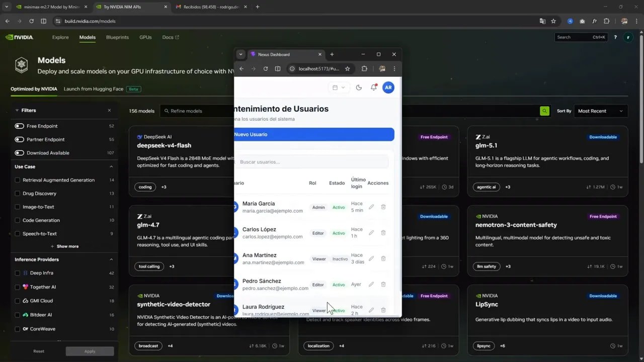Check Together AI inference provider
644x362 pixels.
pos(18,287)
